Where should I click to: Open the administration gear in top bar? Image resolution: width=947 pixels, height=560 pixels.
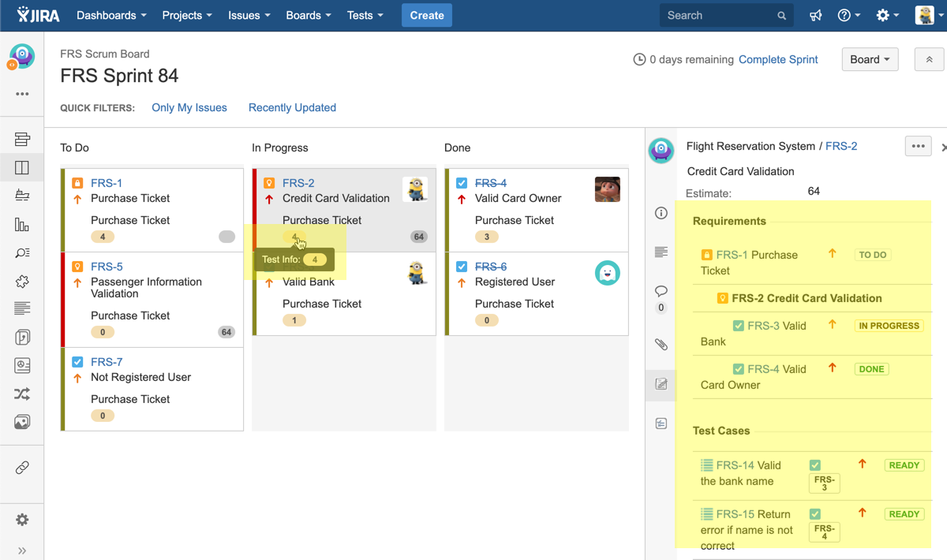click(x=887, y=16)
